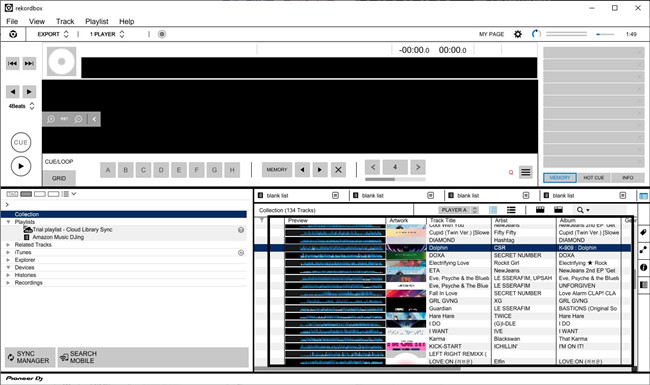The width and height of the screenshot is (650, 385).
Task: Open the PLAYER A dropdown
Action: [458, 210]
